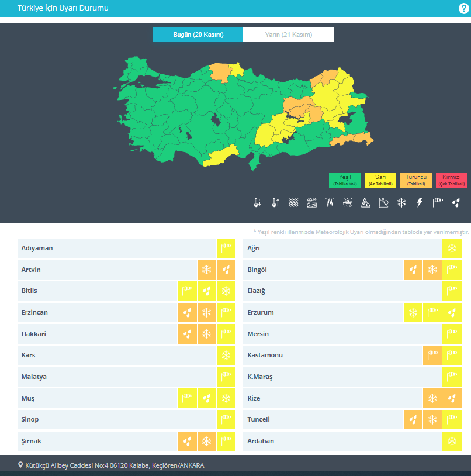The height and width of the screenshot is (476, 471).
Task: Click the Turuncu (Tehlikeli) legend swatch
Action: [415, 180]
